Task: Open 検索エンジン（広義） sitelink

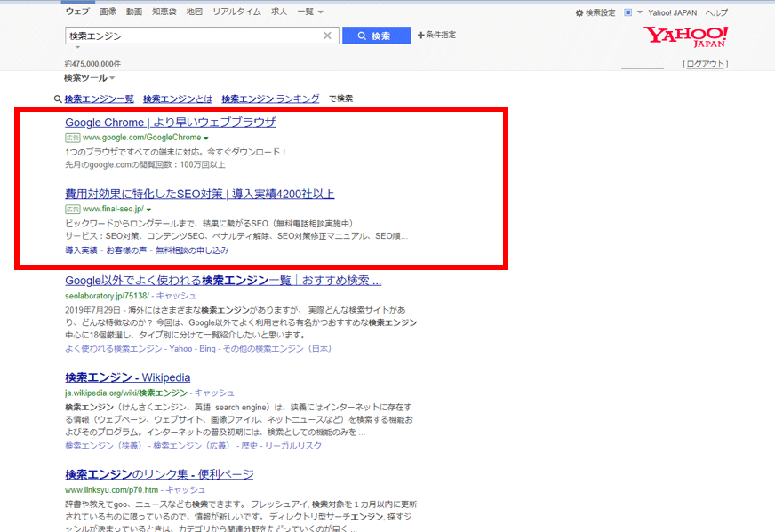Action: pyautogui.click(x=192, y=446)
